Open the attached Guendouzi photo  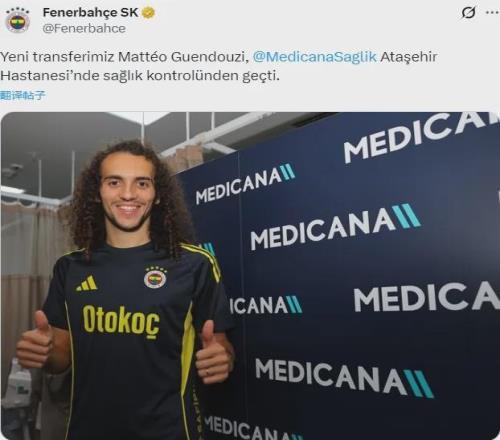(250, 276)
